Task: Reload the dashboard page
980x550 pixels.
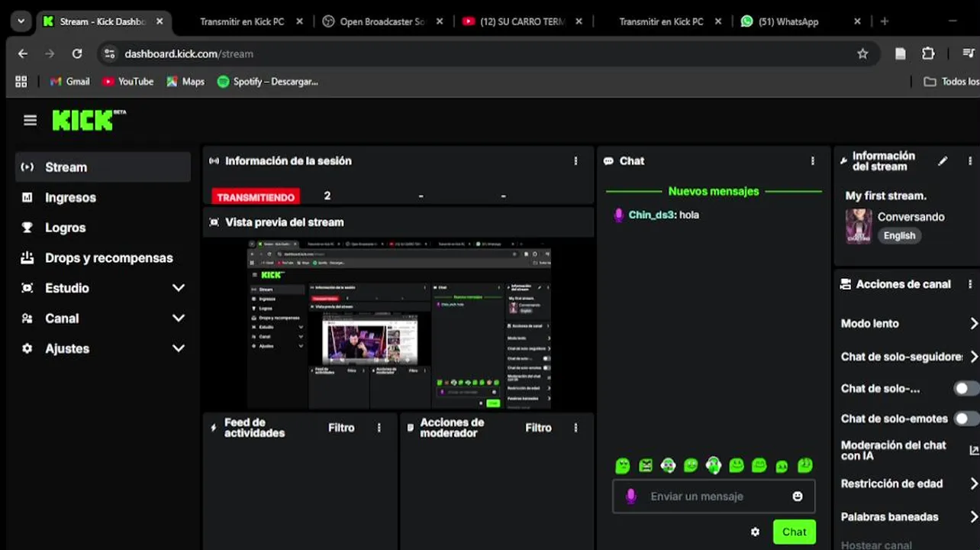Action: tap(77, 53)
